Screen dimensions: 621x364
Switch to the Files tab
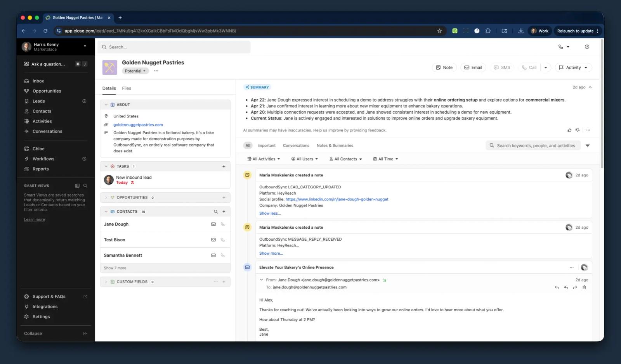127,88
